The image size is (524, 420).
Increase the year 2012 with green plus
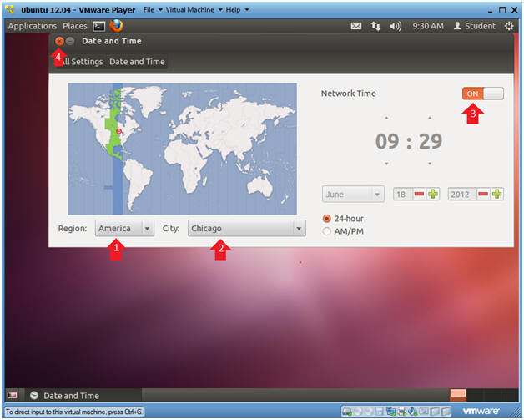[x=497, y=194]
